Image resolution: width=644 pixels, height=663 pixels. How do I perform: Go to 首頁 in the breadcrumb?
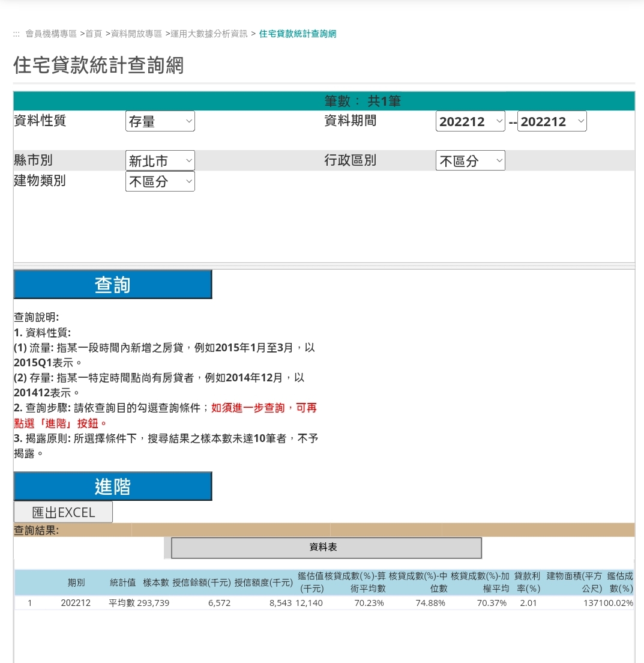click(x=94, y=34)
